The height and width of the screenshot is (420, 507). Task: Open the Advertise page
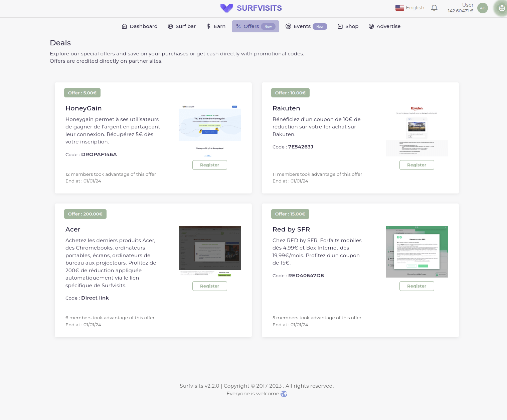coord(384,26)
